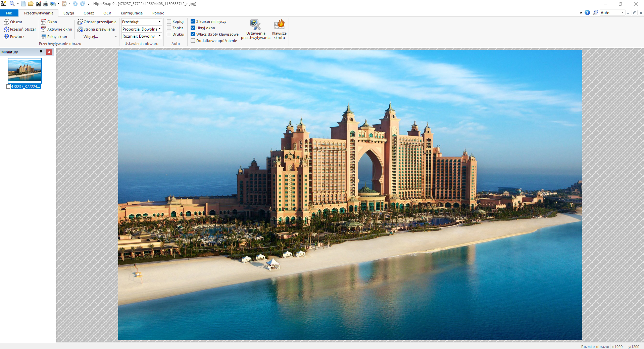Toggle the Z kursorem myszy checkbox
The image size is (644, 349).
[193, 21]
